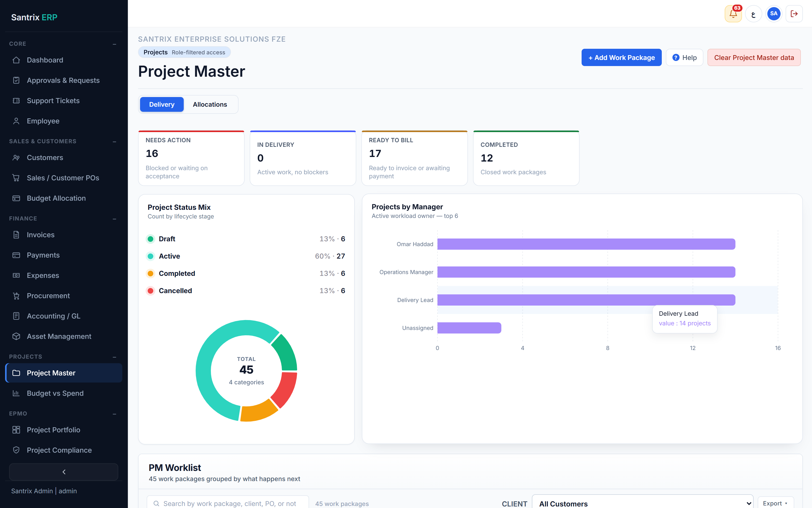Open Budget vs Spend

coord(64,393)
